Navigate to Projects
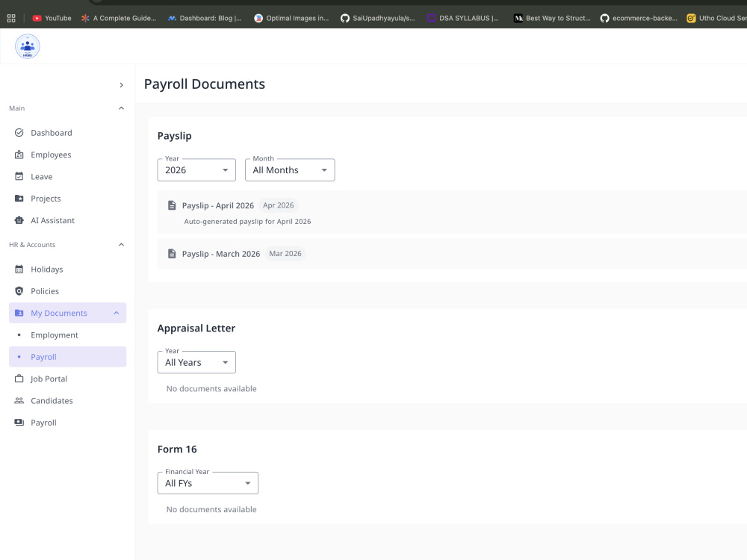 pos(68,199)
